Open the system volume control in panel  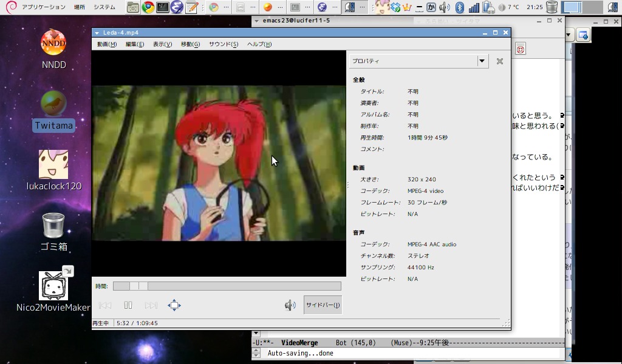[x=445, y=7]
